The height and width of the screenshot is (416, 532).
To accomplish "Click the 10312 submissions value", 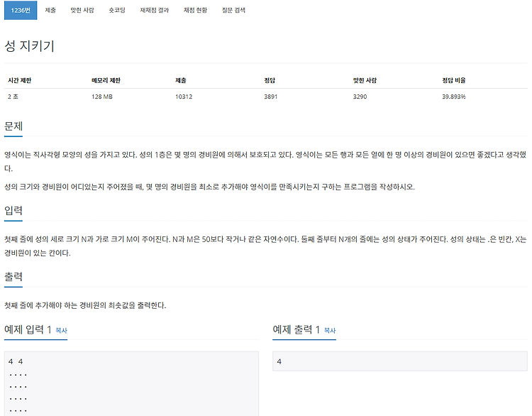I will tap(184, 97).
